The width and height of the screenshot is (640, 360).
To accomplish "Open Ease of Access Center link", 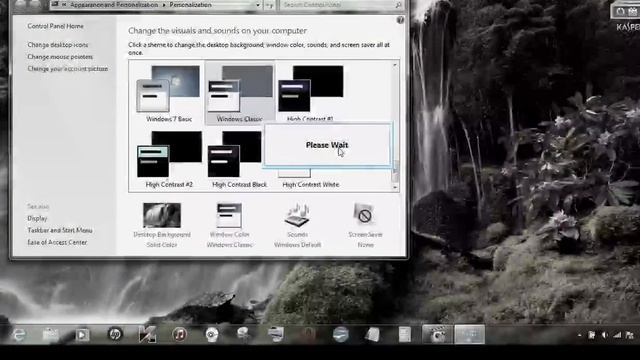I will (57, 242).
